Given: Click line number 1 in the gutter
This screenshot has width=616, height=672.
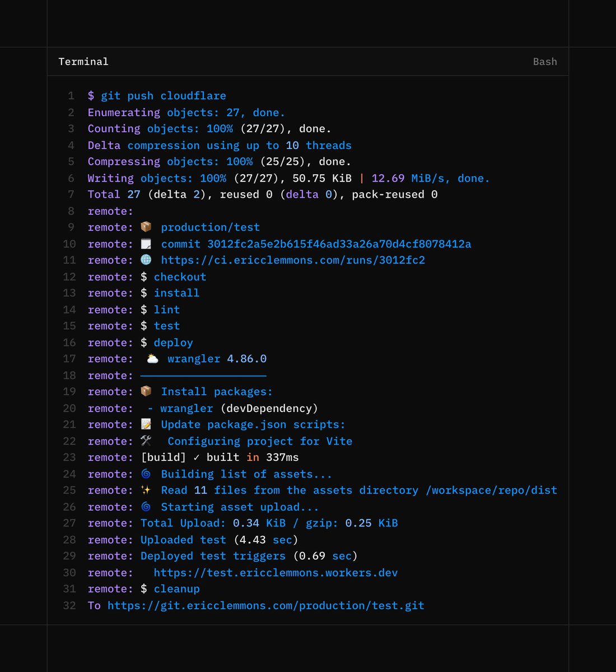Looking at the screenshot, I should click(71, 96).
